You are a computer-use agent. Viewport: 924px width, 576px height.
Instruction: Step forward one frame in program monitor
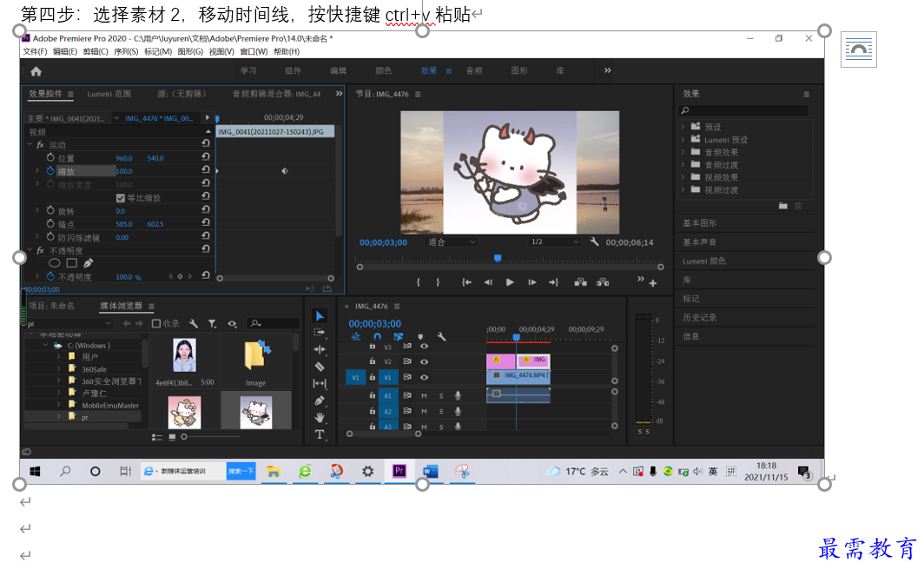(x=532, y=282)
